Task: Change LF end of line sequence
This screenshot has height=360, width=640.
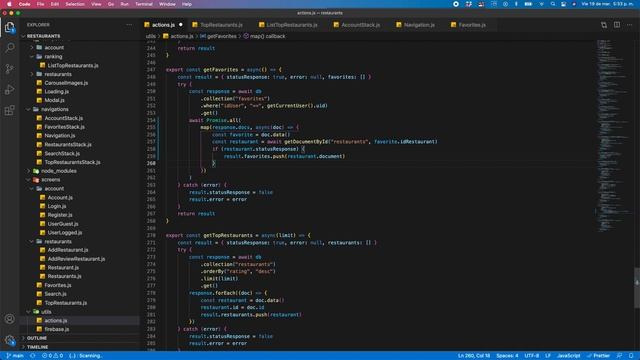Action: (x=548, y=356)
